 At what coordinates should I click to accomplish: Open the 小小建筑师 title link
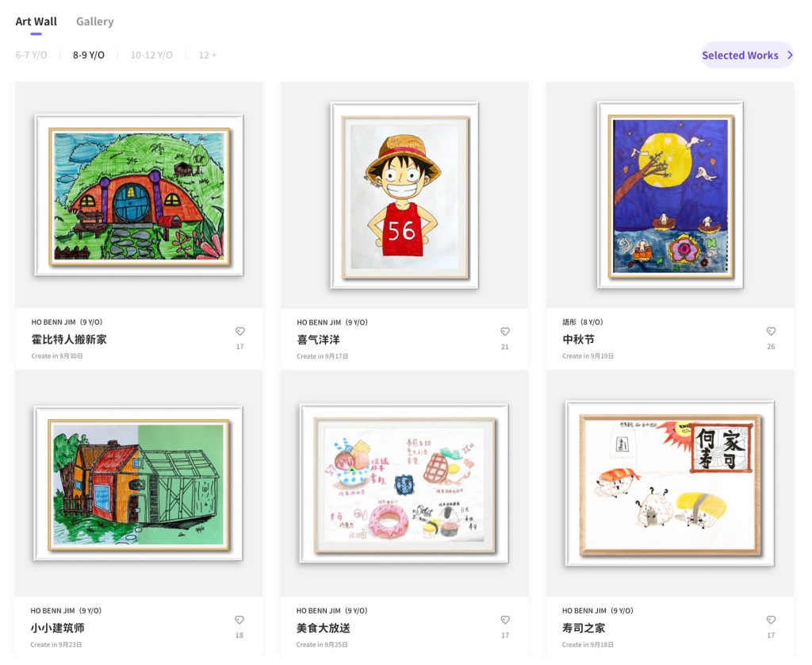[57, 628]
